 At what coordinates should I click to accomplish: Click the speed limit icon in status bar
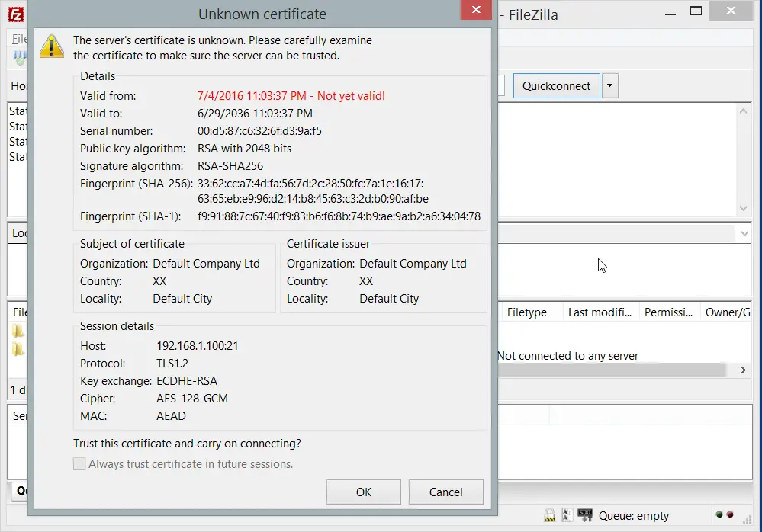tap(585, 515)
